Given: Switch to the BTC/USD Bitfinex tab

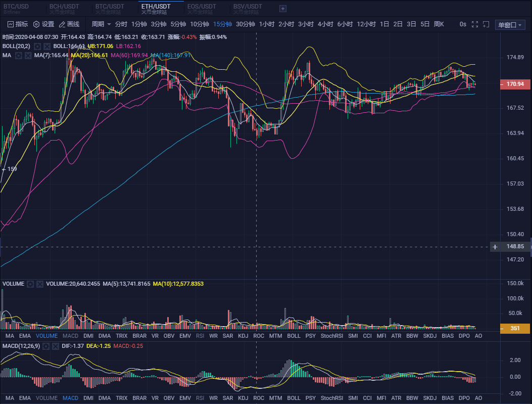Looking at the screenshot, I should coord(15,9).
